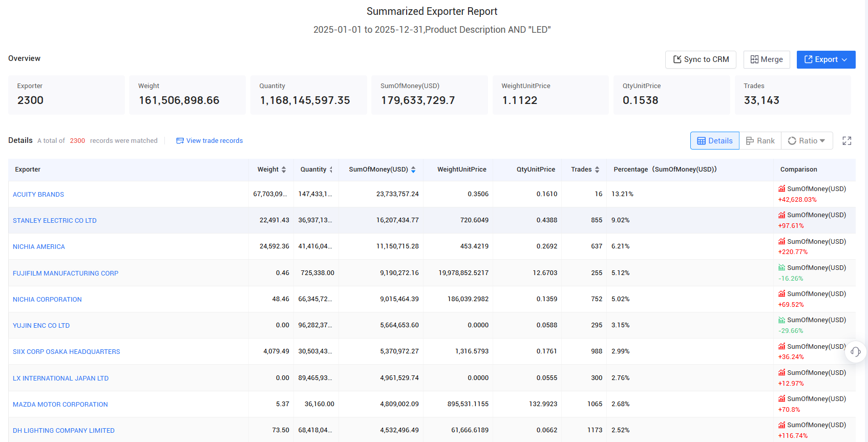The width and height of the screenshot is (868, 442).
Task: Click ACUITY BRANDS comparison chart icon
Action: pos(782,188)
